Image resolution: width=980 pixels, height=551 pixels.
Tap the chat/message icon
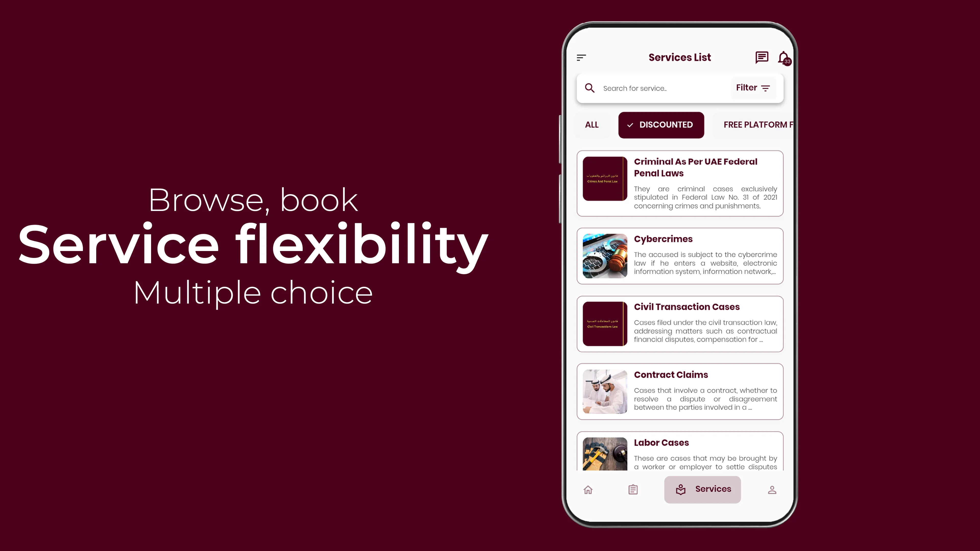coord(761,57)
